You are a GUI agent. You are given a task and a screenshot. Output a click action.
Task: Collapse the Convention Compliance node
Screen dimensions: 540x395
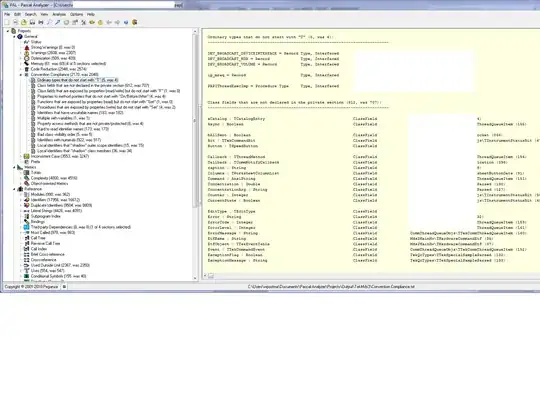21,75
